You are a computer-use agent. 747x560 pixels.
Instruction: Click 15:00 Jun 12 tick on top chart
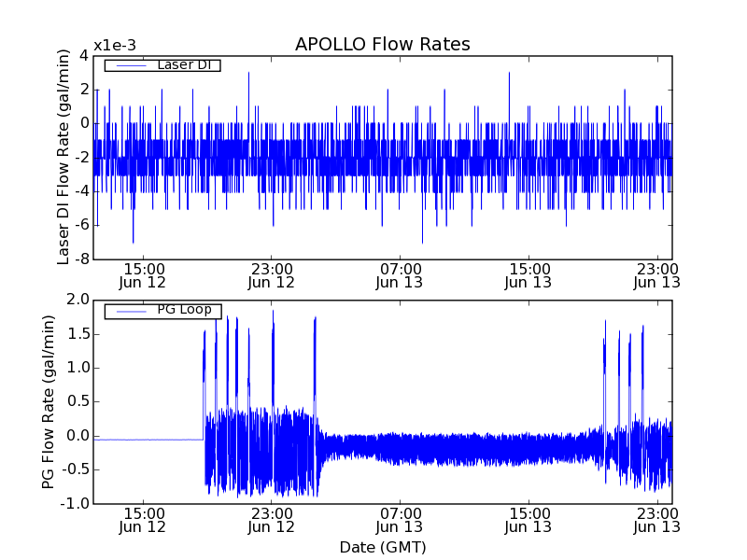pos(143,275)
